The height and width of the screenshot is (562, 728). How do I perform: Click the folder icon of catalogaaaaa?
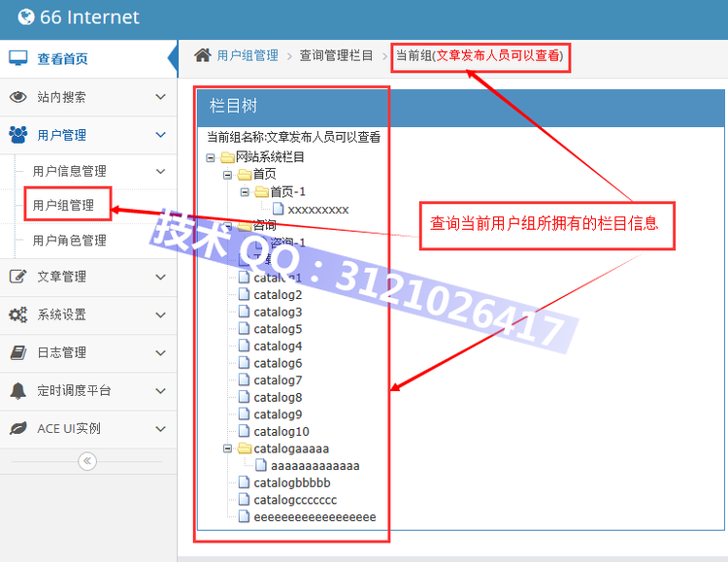click(245, 448)
